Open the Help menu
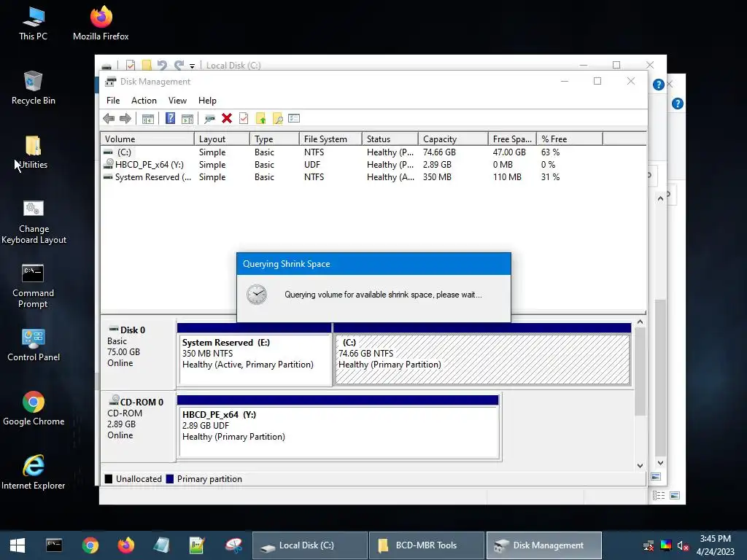 pos(207,101)
